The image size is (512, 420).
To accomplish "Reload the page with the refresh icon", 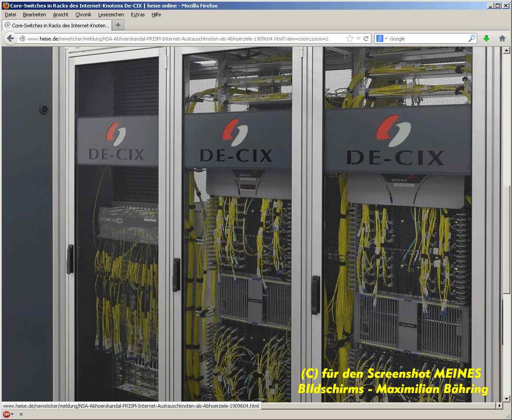I will tap(366, 38).
